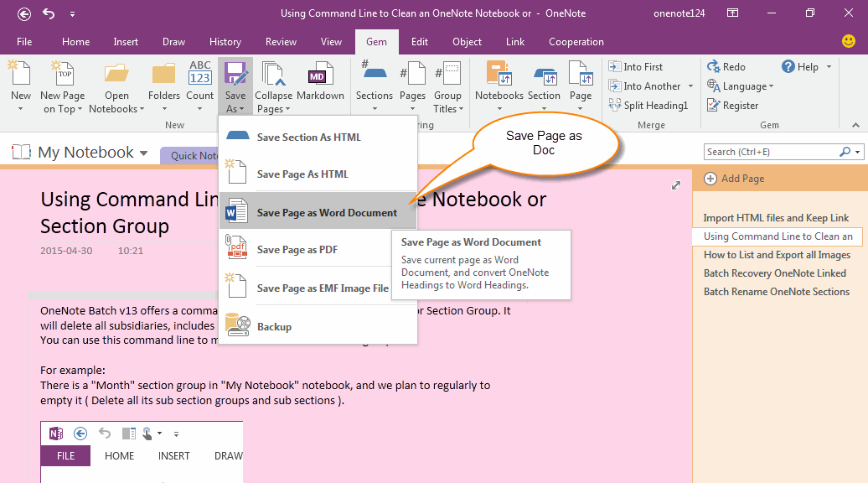Screen dimensions: 868x483
Task: Open the search scope dropdown arrow
Action: [x=857, y=152]
